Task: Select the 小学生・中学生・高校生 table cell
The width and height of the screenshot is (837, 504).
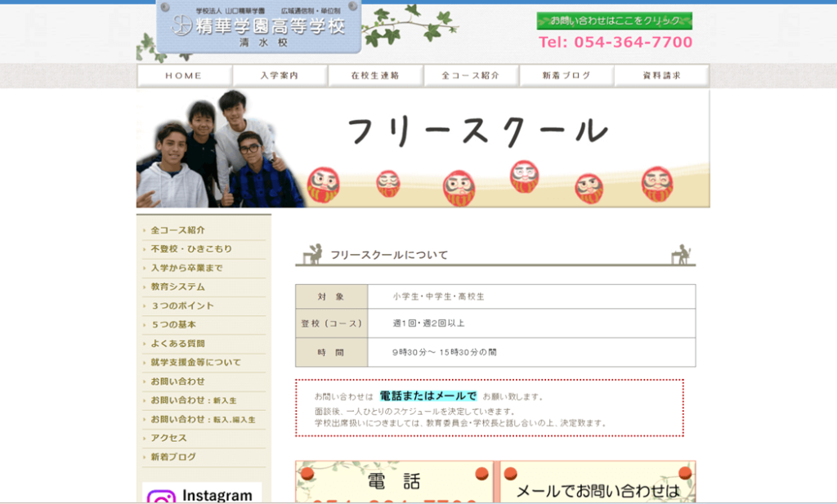Action: click(x=531, y=297)
